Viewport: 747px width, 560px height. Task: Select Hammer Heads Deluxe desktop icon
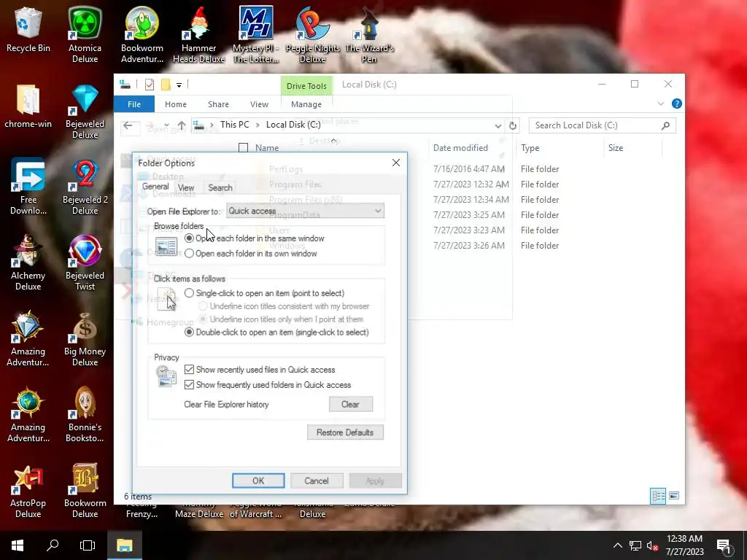point(198,36)
